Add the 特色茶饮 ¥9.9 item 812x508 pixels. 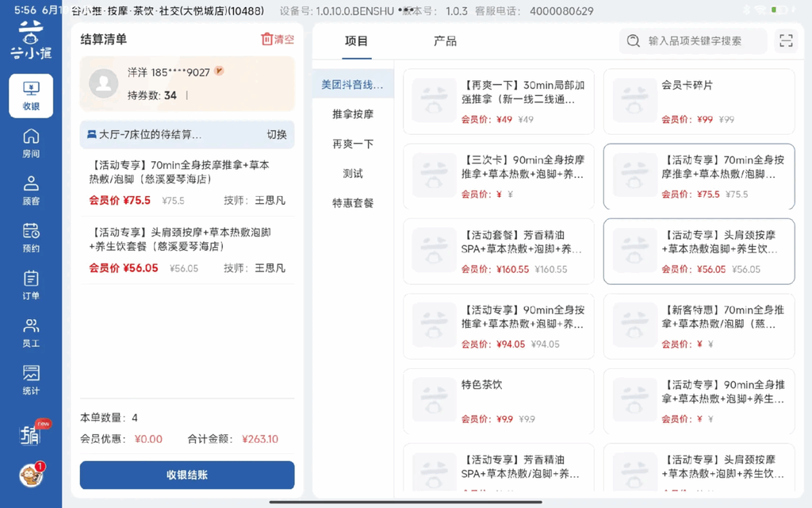(x=499, y=401)
